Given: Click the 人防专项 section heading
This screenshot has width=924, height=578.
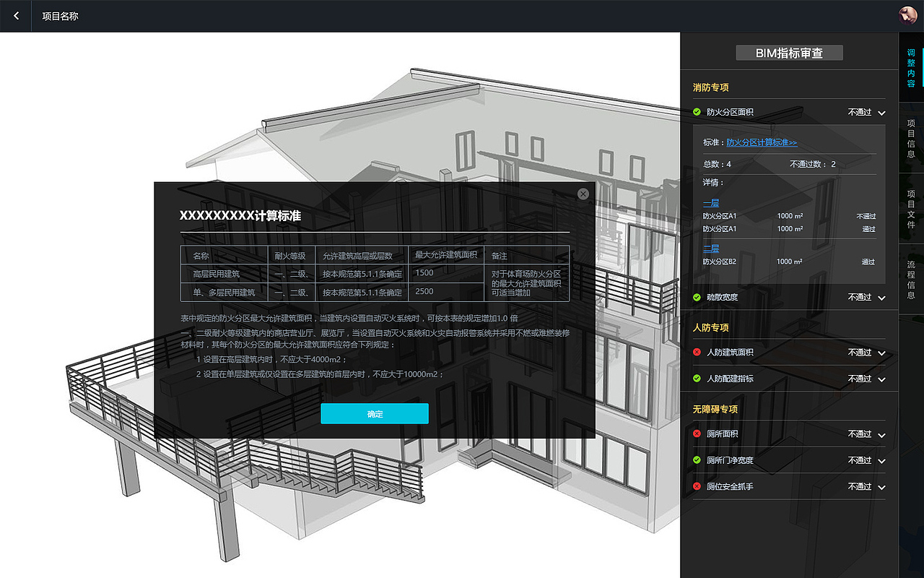Looking at the screenshot, I should point(710,327).
